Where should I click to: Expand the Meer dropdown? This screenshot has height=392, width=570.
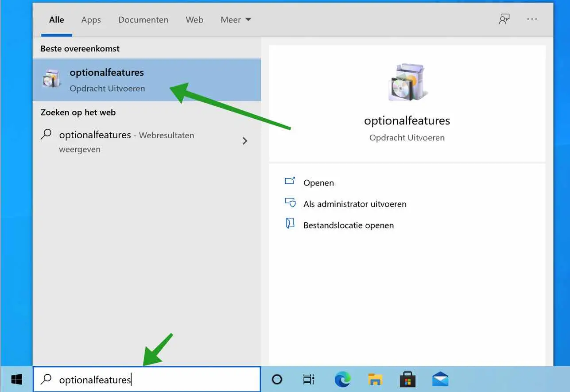236,20
